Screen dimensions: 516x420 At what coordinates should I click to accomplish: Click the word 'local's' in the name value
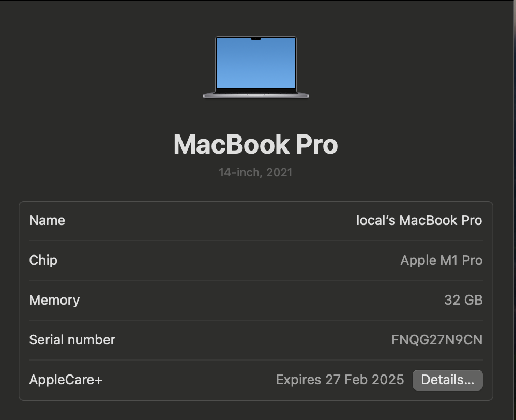coord(376,220)
